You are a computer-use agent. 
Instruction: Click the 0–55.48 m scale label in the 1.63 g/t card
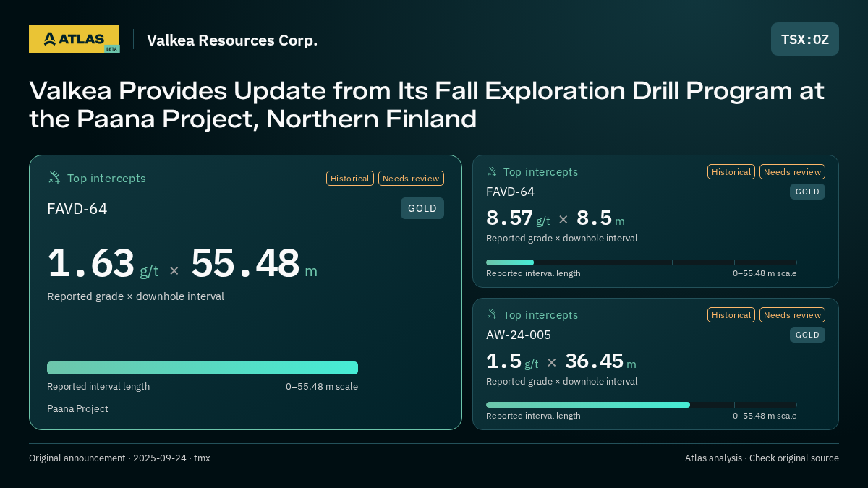click(322, 386)
